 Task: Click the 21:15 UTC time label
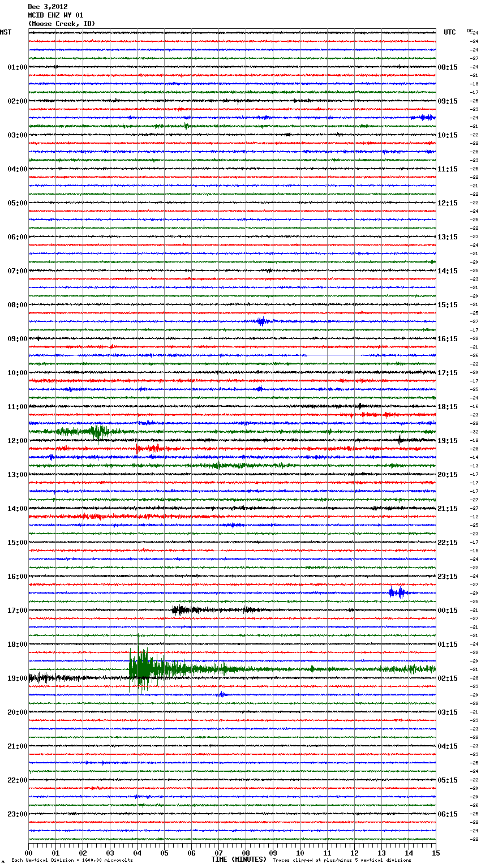tap(448, 509)
